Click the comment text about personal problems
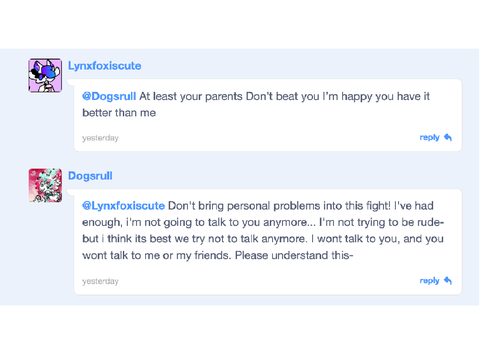Viewport: 480px width, 360px height. (263, 230)
